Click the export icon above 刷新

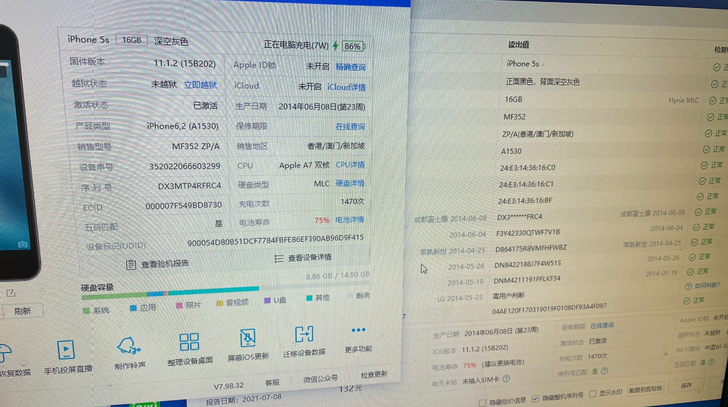point(11,293)
